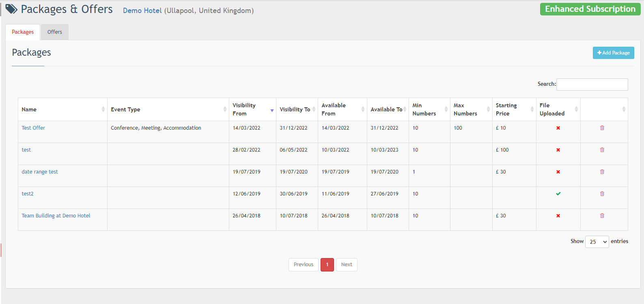Sort table by Name column

point(62,109)
